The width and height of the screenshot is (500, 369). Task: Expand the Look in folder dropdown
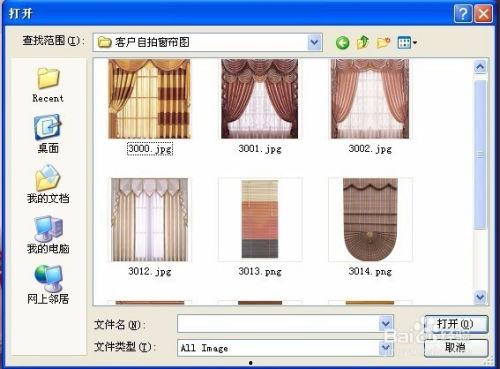coord(314,42)
